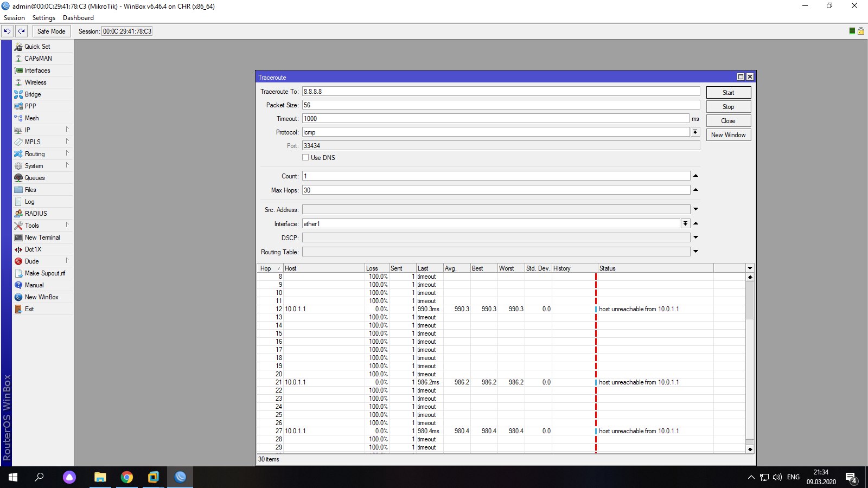This screenshot has height=488, width=868.
Task: Open the Protocol dropdown
Action: 695,132
